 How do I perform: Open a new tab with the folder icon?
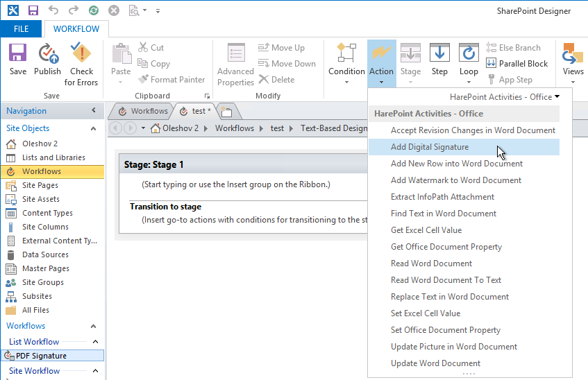click(x=226, y=112)
